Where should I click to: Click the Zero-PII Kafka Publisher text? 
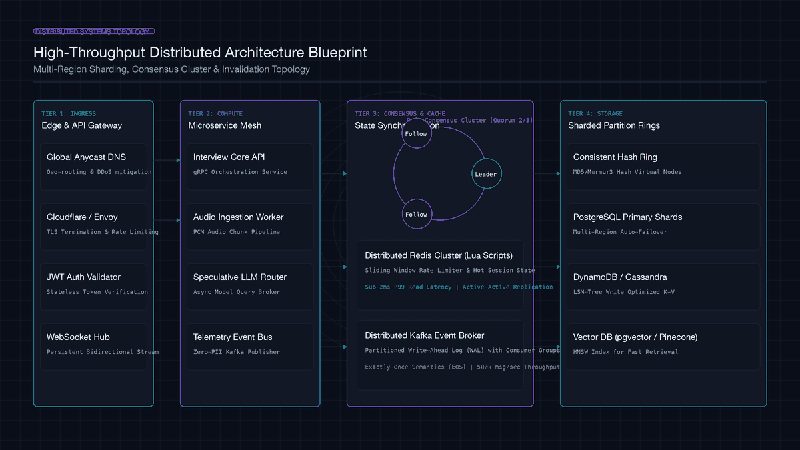click(236, 352)
